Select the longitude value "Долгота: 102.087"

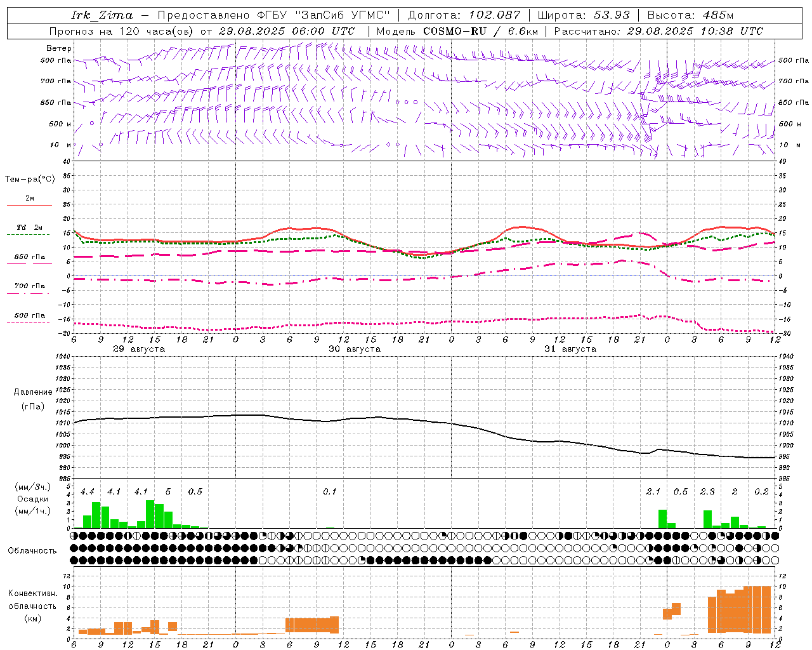point(464,15)
